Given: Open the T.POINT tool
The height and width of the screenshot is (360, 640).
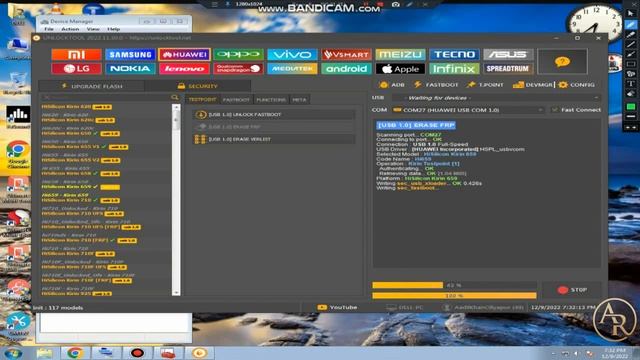Looking at the screenshot, I should (485, 85).
